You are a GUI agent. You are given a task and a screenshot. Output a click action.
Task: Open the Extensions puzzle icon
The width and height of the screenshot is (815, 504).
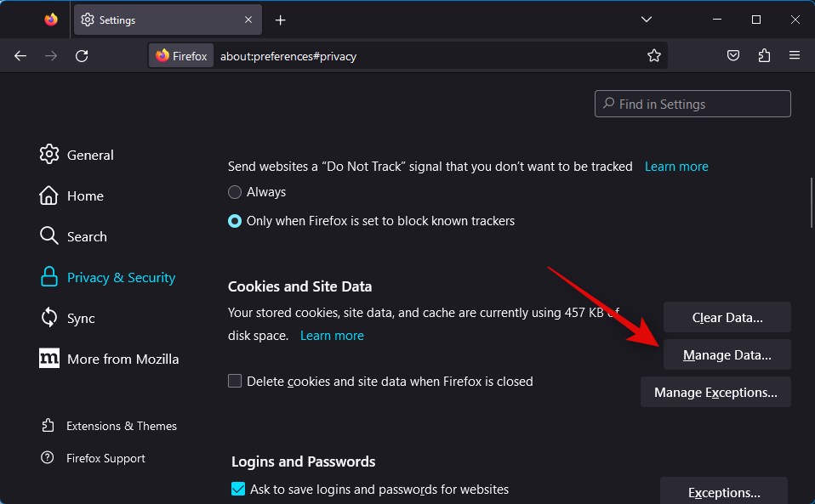764,56
